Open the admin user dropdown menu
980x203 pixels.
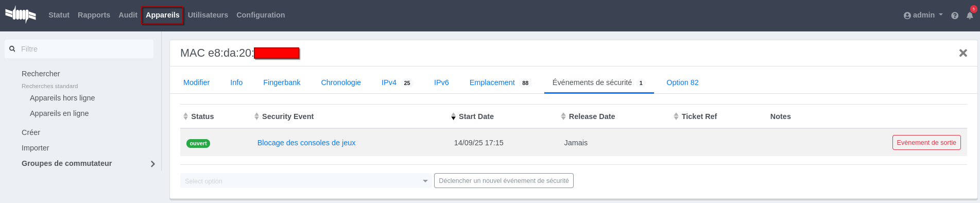click(923, 15)
